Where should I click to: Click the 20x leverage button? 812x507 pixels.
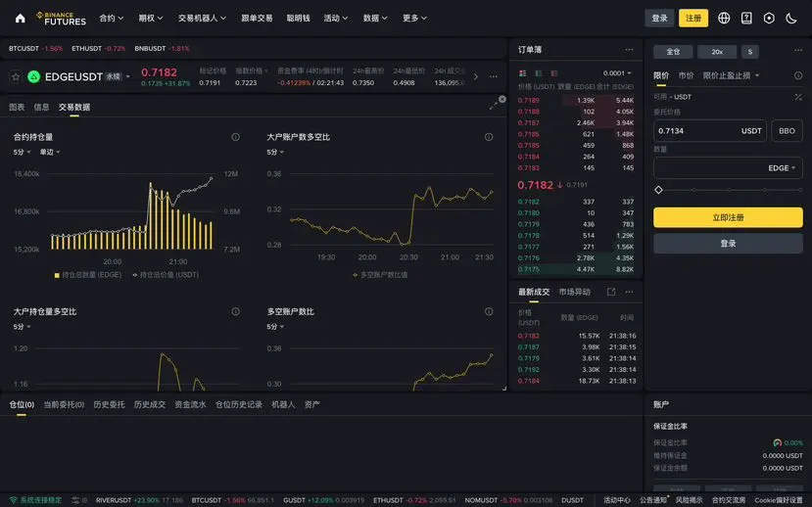(x=717, y=52)
